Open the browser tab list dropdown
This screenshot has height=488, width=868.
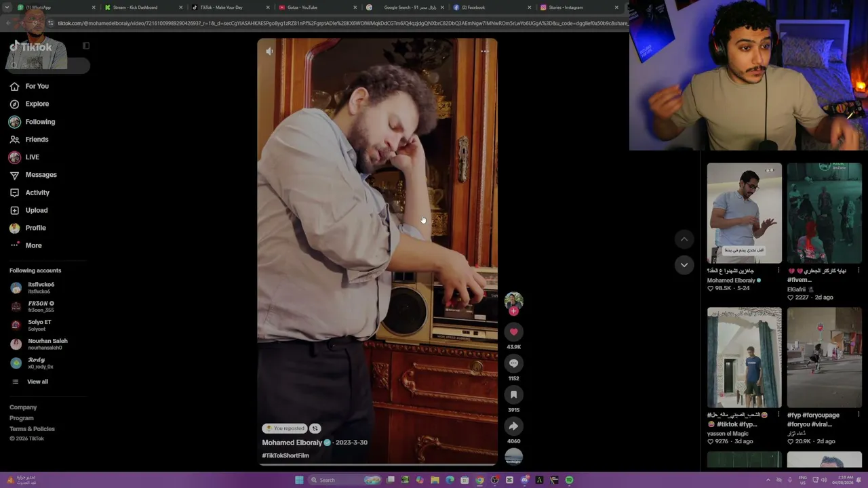pyautogui.click(x=8, y=7)
